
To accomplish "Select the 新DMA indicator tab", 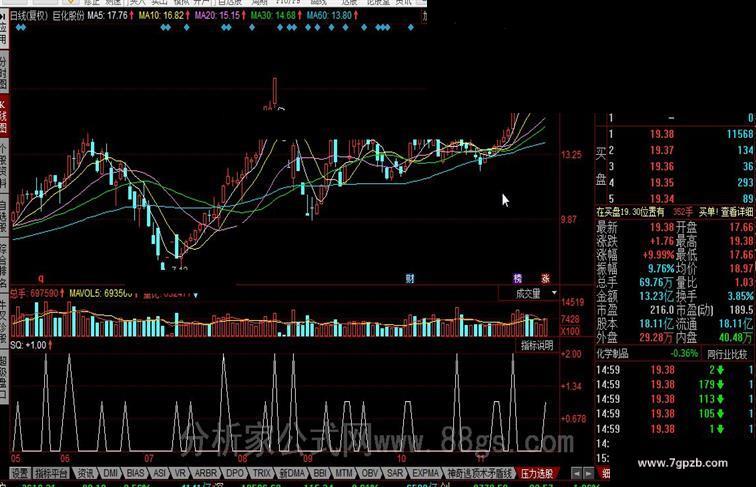I will click(293, 473).
